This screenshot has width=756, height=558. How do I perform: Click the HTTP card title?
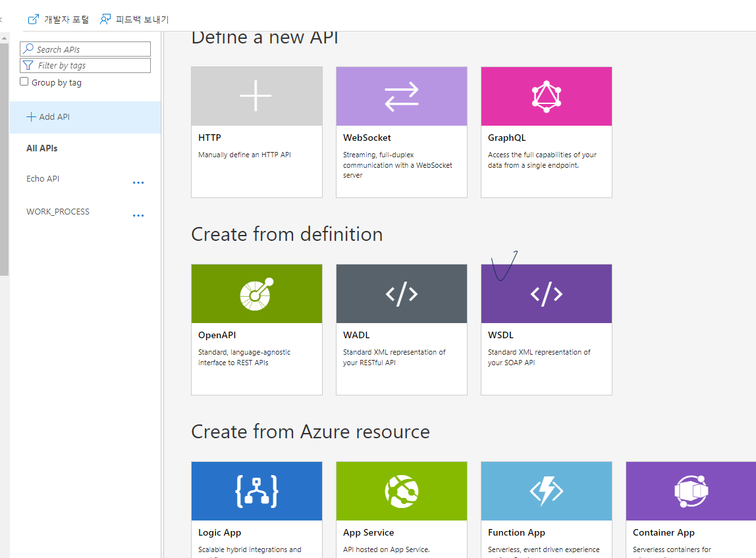[x=209, y=138]
